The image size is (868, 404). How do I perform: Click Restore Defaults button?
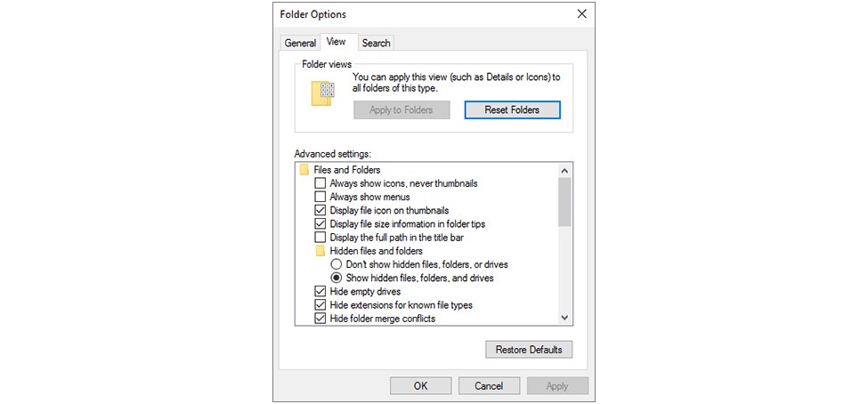pos(529,350)
